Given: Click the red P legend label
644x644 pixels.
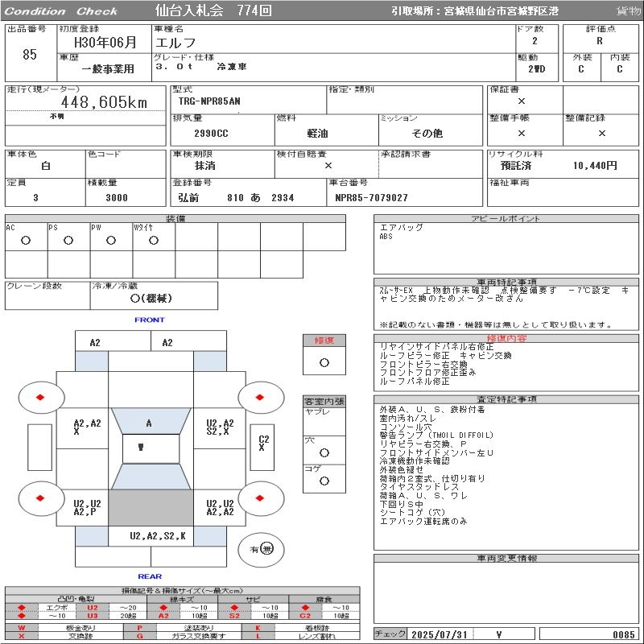Looking at the screenshot, I should [x=139, y=628].
